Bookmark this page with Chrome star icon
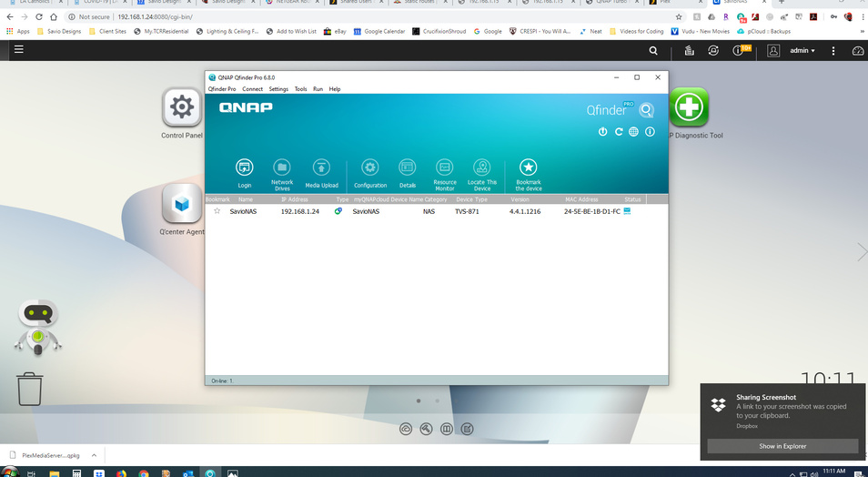 679,17
